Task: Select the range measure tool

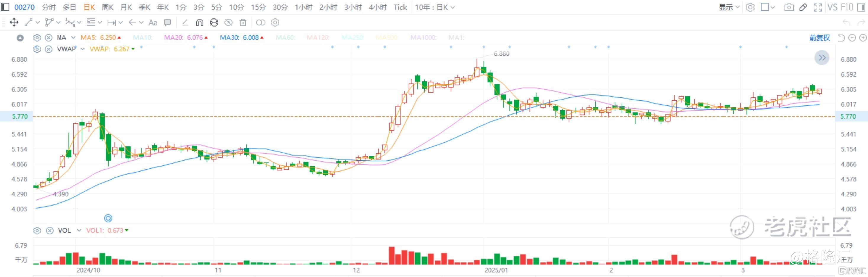Action: click(111, 22)
